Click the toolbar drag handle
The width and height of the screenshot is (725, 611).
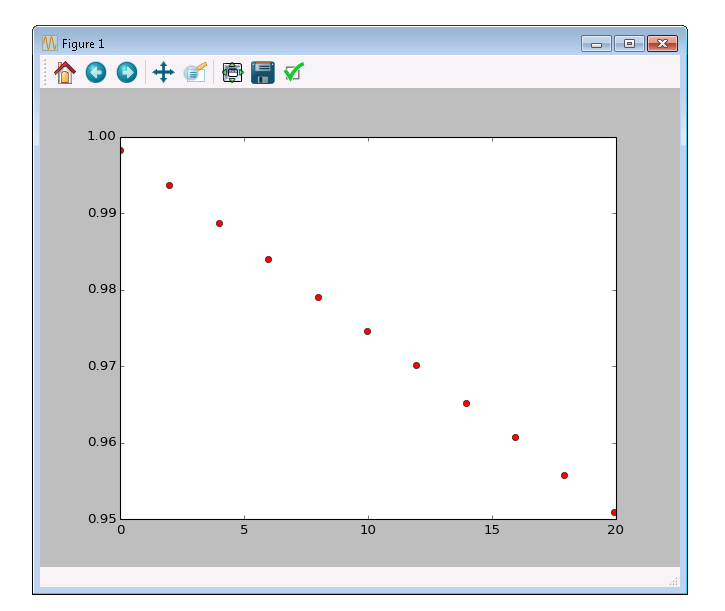pyautogui.click(x=45, y=72)
